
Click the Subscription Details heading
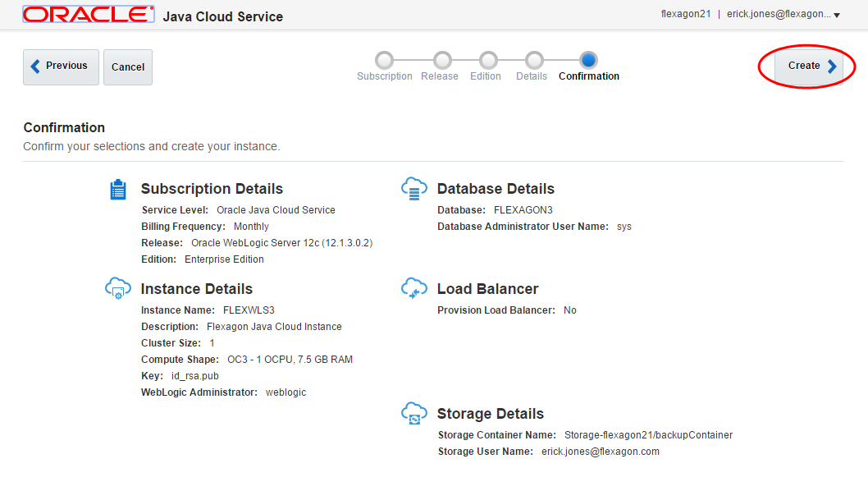pos(212,188)
